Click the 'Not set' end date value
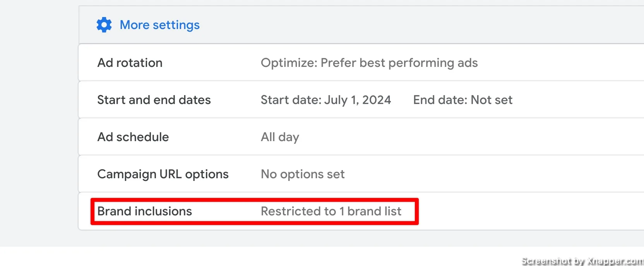 pyautogui.click(x=492, y=100)
